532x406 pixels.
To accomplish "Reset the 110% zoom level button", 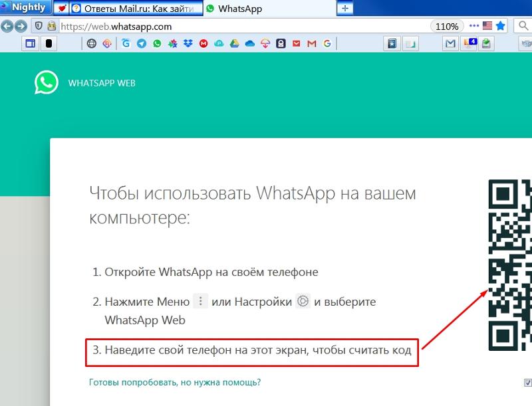I will coord(447,26).
